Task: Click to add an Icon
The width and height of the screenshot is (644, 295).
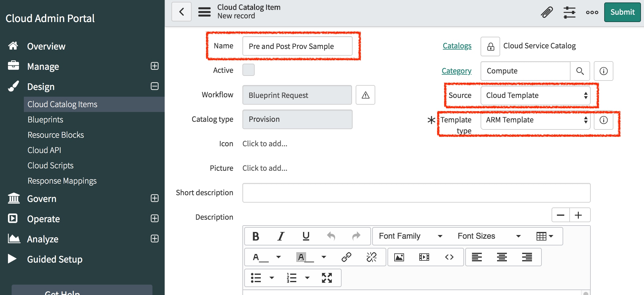Action: (x=265, y=144)
